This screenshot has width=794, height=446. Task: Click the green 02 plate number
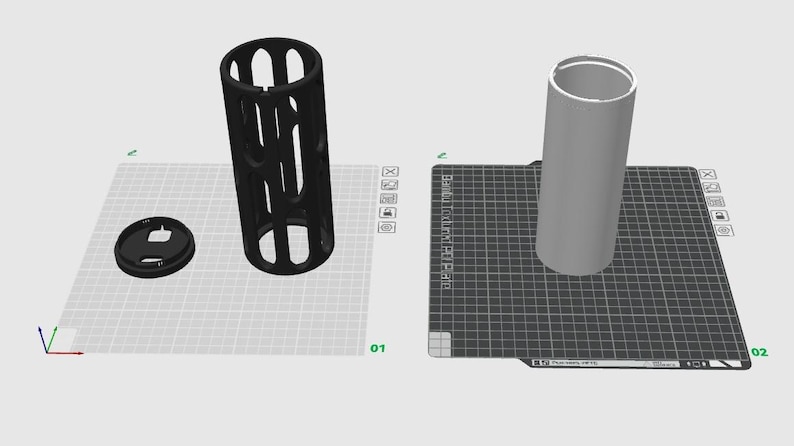(x=759, y=352)
